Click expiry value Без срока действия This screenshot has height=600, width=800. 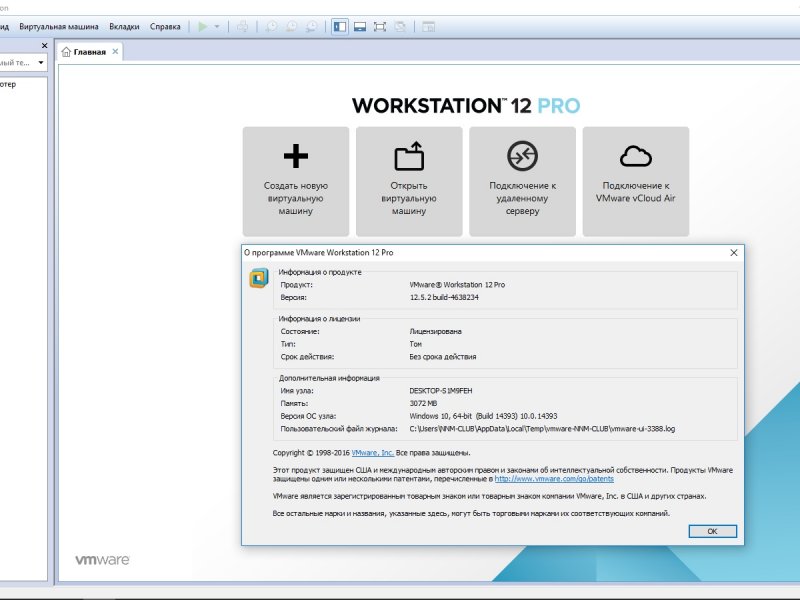pos(443,357)
